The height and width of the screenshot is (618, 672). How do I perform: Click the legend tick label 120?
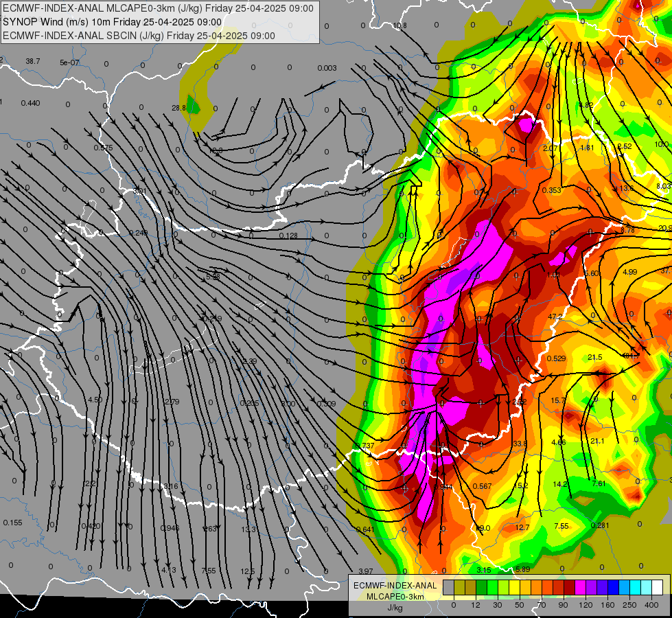pos(586,605)
